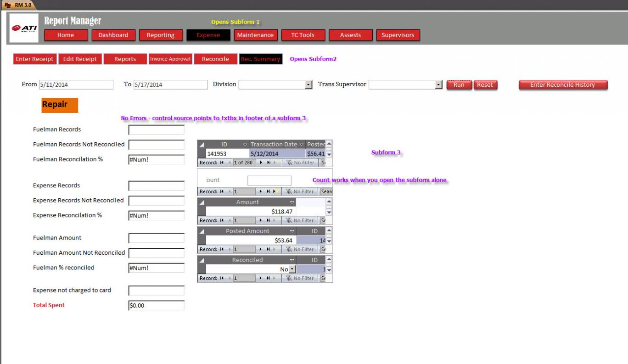Open the Transaction Date column filter arrow
This screenshot has width=628, height=364.
[x=302, y=145]
